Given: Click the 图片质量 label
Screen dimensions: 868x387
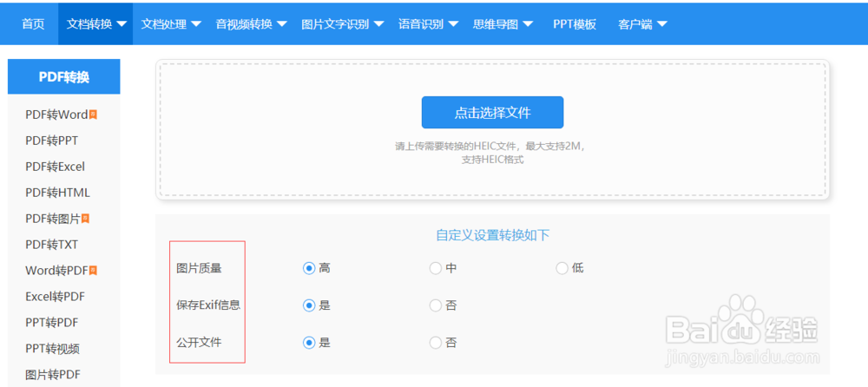Looking at the screenshot, I should [199, 268].
